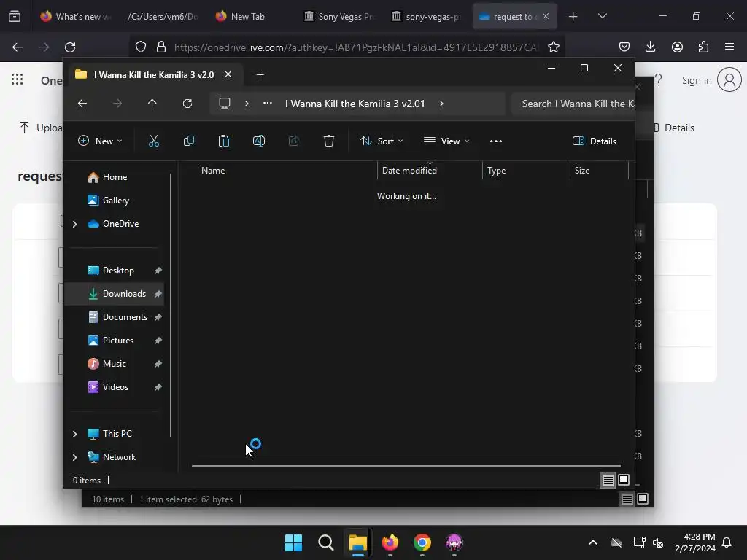Open Firefox Extensions puzzle icon

[704, 47]
